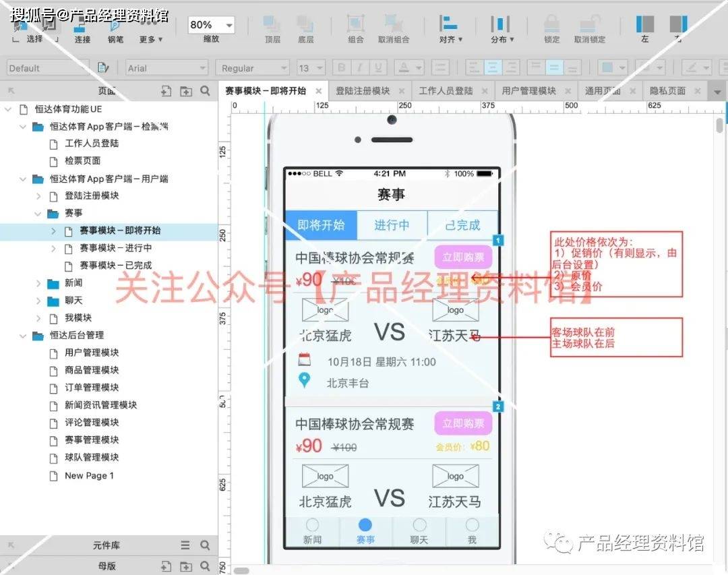Toggle bold text formatting
Screen dimensions: 728x575
(341, 67)
